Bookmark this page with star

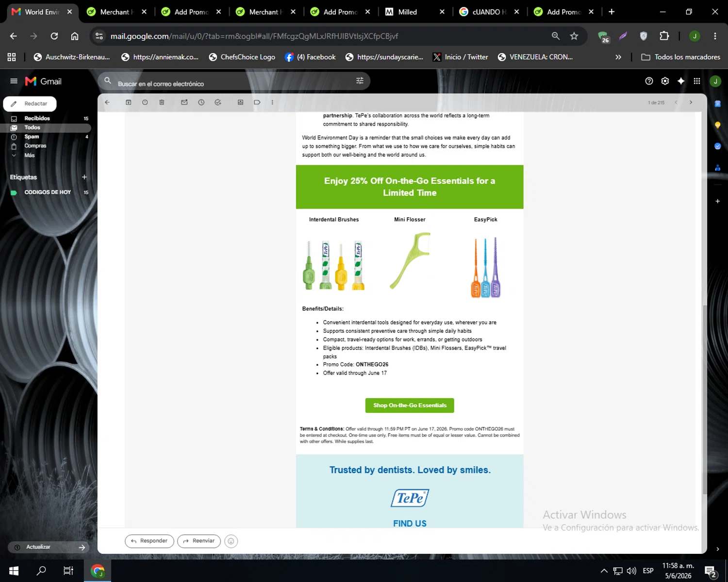coord(574,36)
